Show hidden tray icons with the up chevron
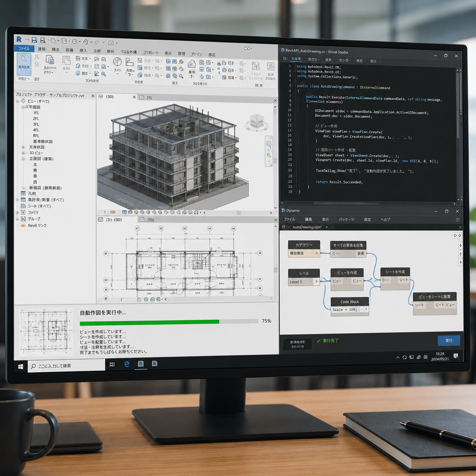The width and height of the screenshot is (476, 476). pyautogui.click(x=398, y=357)
